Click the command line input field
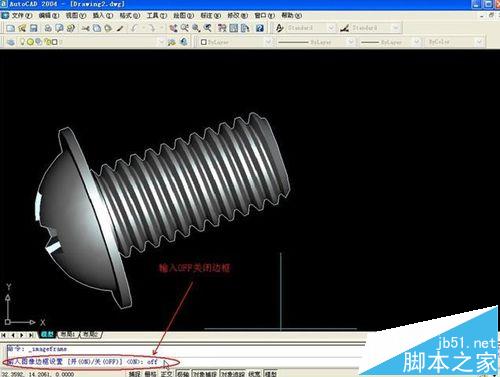 pos(185,361)
